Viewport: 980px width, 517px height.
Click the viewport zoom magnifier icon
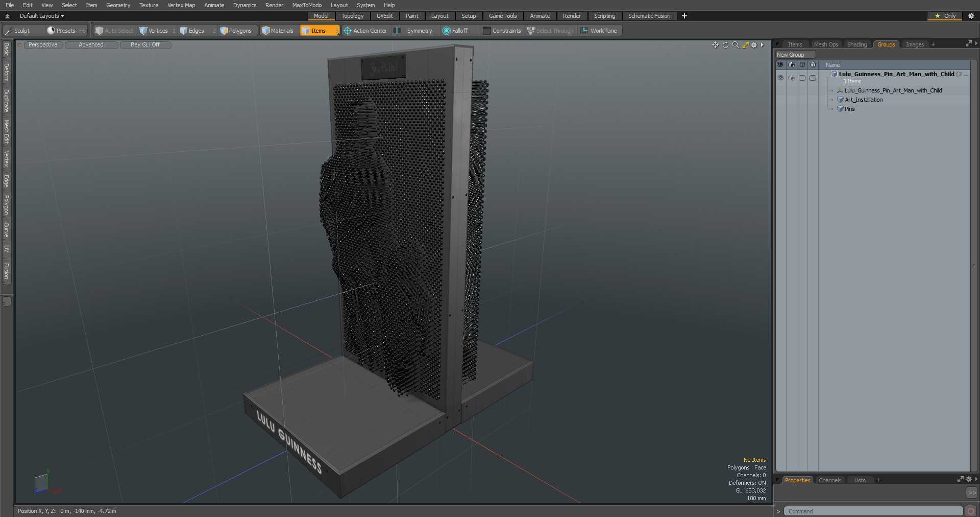coord(736,45)
